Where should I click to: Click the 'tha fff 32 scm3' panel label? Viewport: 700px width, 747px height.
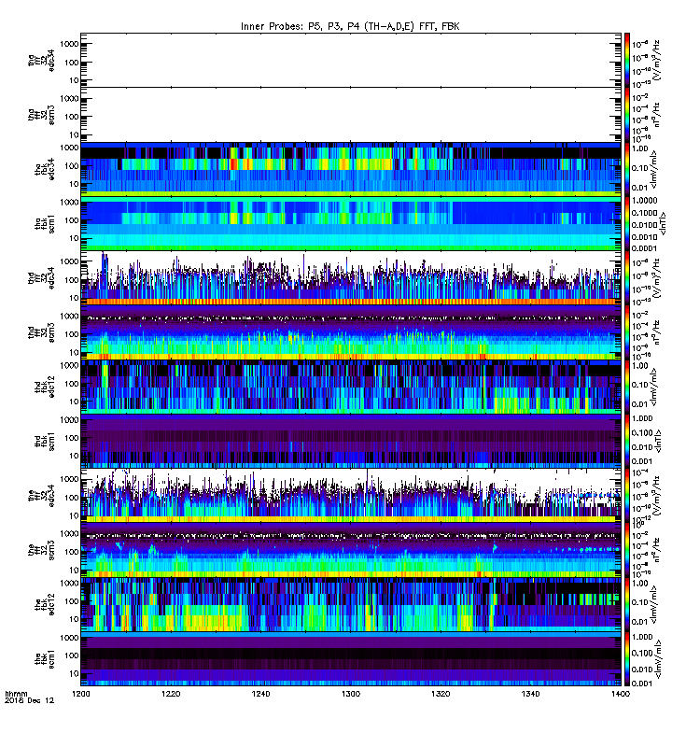pyautogui.click(x=41, y=115)
